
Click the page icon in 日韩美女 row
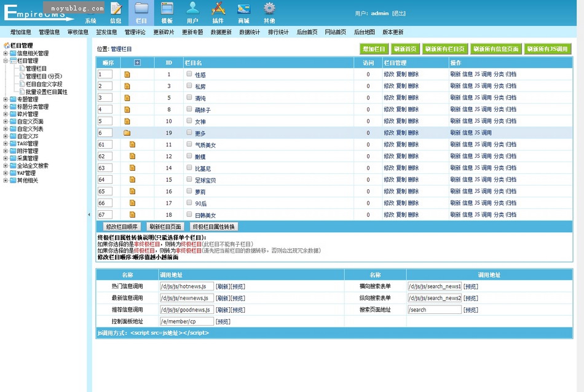pos(132,215)
